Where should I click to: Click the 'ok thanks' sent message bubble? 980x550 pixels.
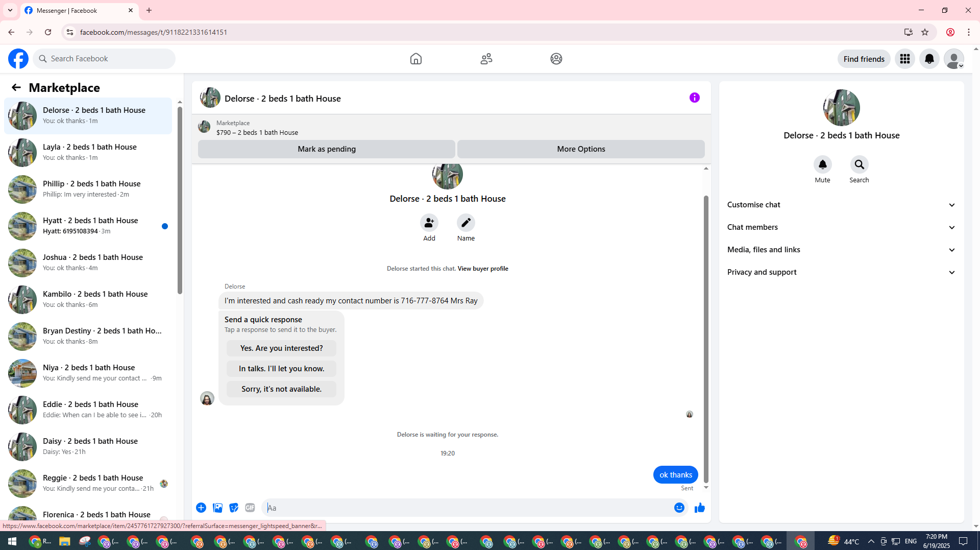676,475
